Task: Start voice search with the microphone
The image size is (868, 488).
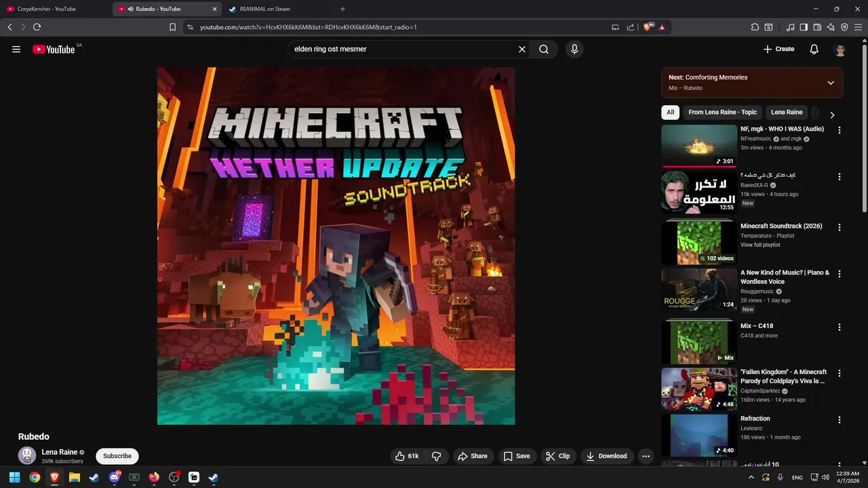Action: [574, 49]
